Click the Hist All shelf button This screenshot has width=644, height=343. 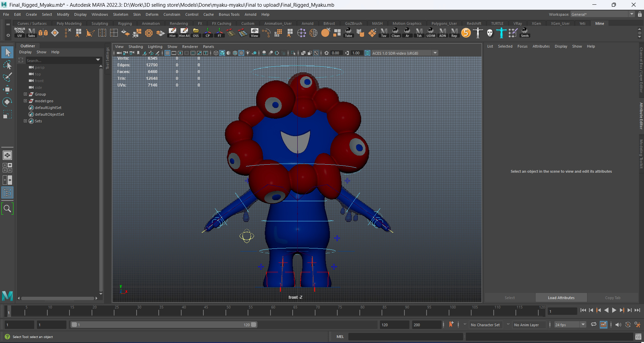[184, 33]
